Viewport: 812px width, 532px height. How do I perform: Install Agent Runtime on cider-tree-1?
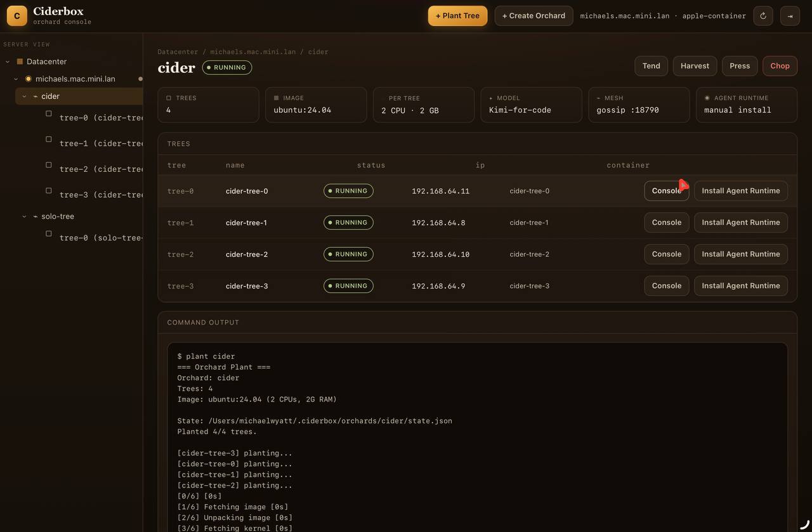click(741, 223)
